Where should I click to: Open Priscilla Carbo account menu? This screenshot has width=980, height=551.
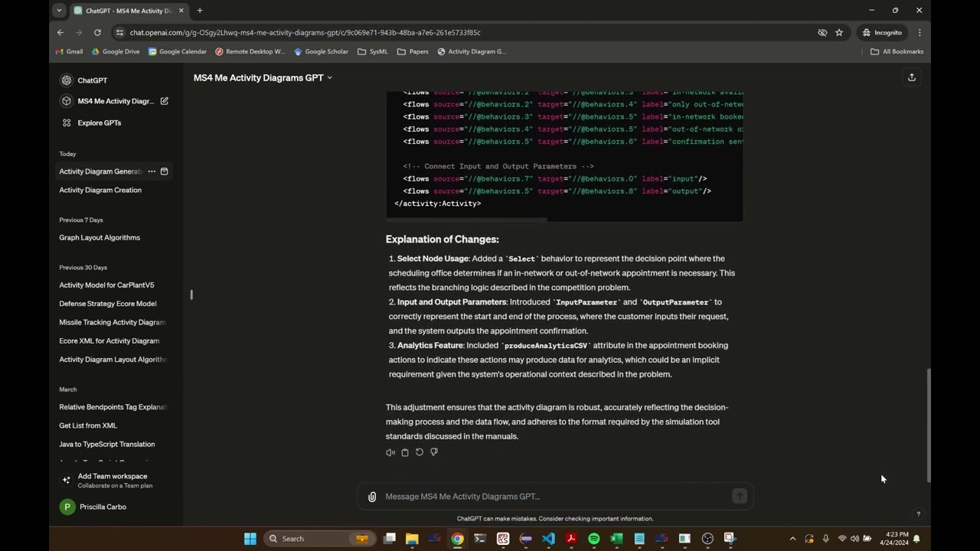tap(116, 507)
